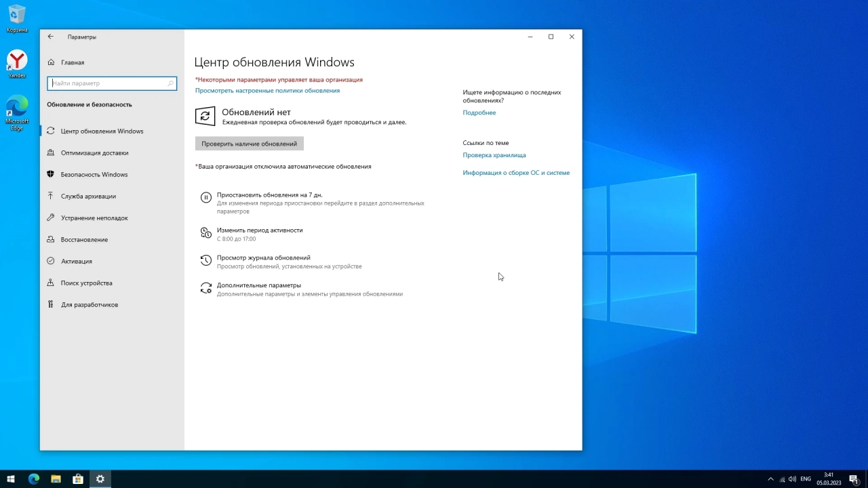The image size is (868, 488).
Task: Click the search magnifier icon in search box
Action: coord(171,83)
